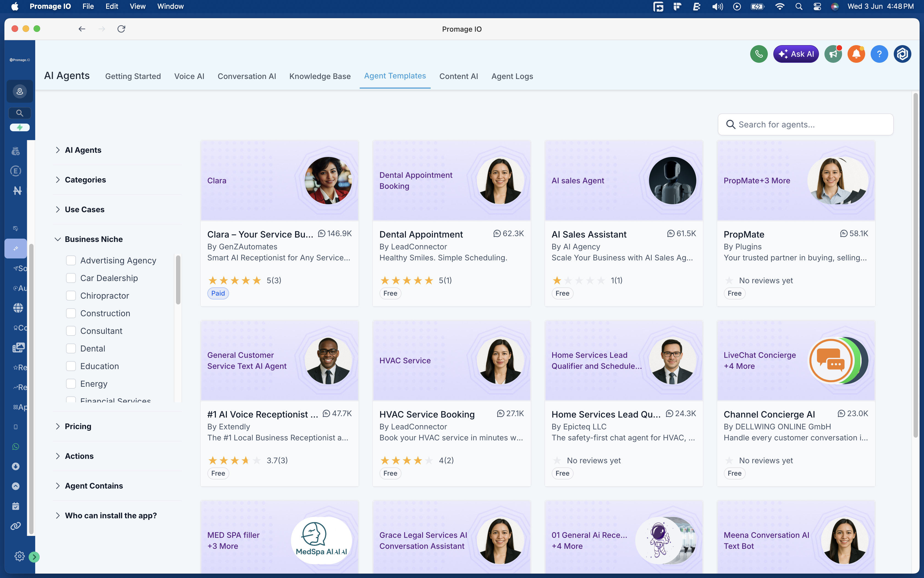Switch to the Getting Started tab

click(x=133, y=76)
